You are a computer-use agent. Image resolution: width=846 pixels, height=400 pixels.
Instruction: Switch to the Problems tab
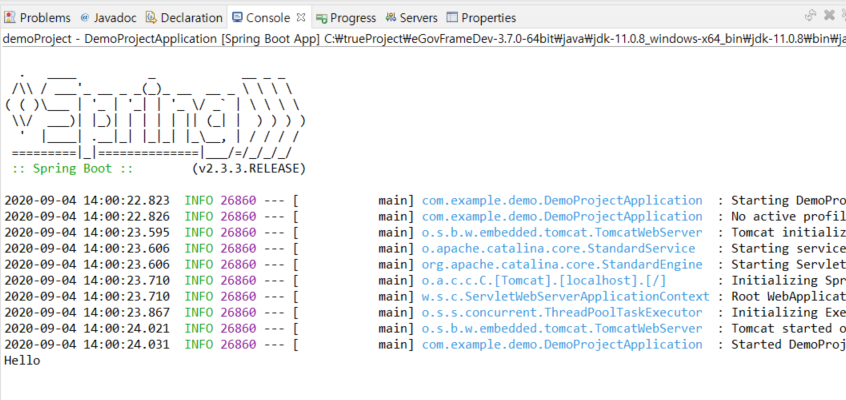click(x=37, y=18)
